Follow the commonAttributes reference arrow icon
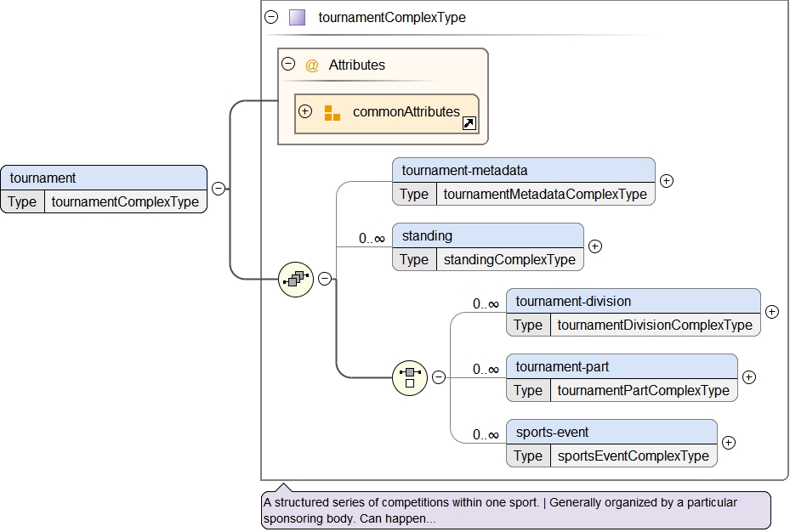790x532 pixels. point(469,124)
